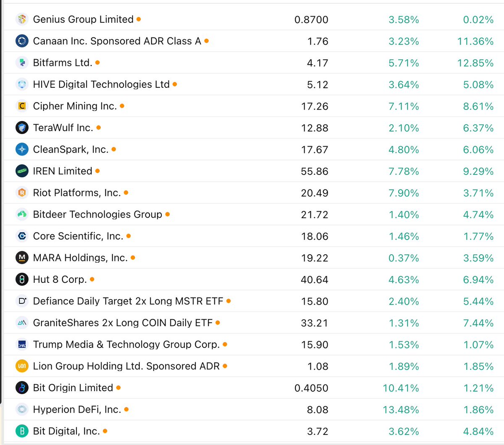The image size is (504, 445).
Task: Open Defiance Daily Target 2x Long MSTR ETF
Action: tap(128, 301)
